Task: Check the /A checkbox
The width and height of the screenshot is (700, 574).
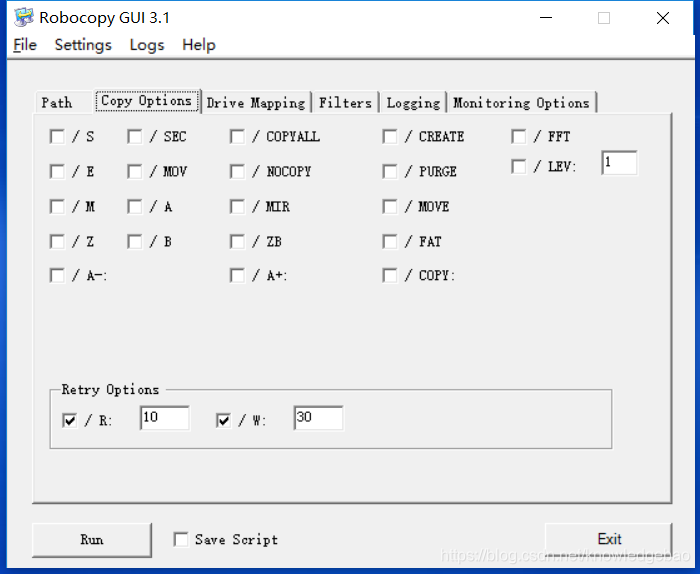Action: point(134,207)
